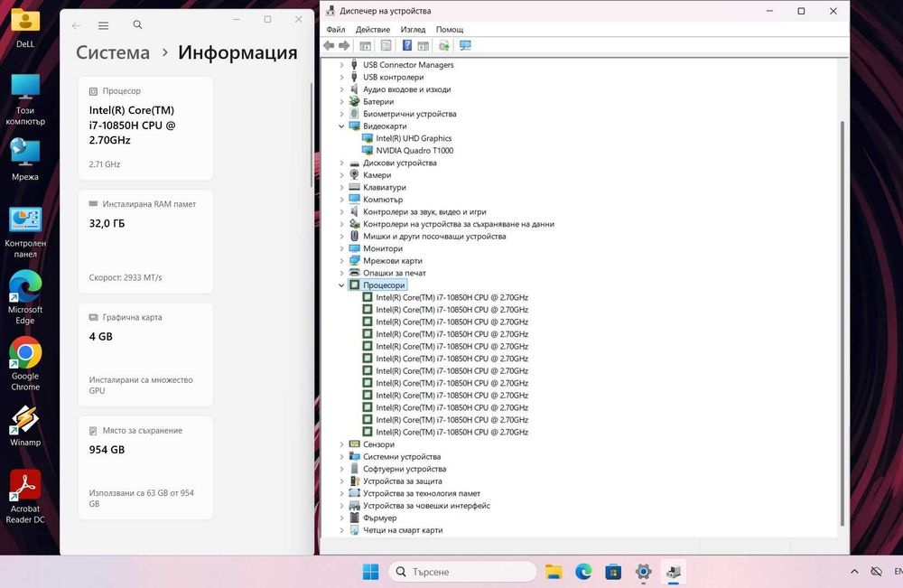
Task: Click the search magnifier icon in Settings
Action: click(137, 24)
